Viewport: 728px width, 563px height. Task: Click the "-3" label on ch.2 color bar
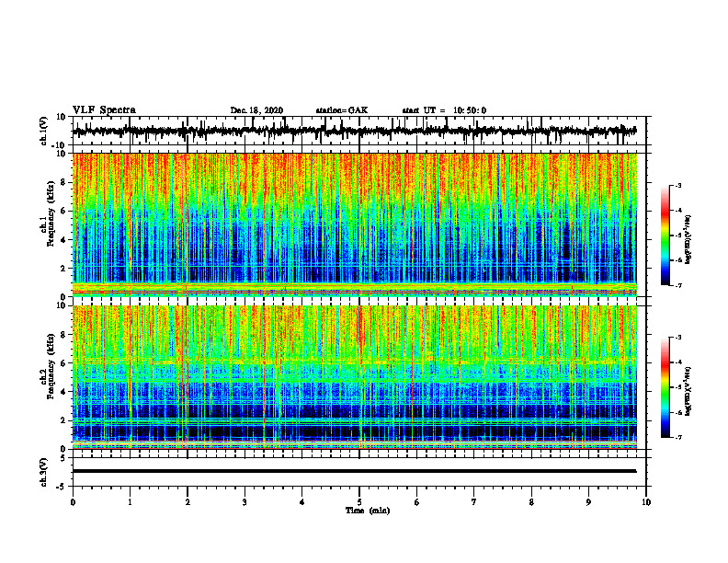(678, 338)
